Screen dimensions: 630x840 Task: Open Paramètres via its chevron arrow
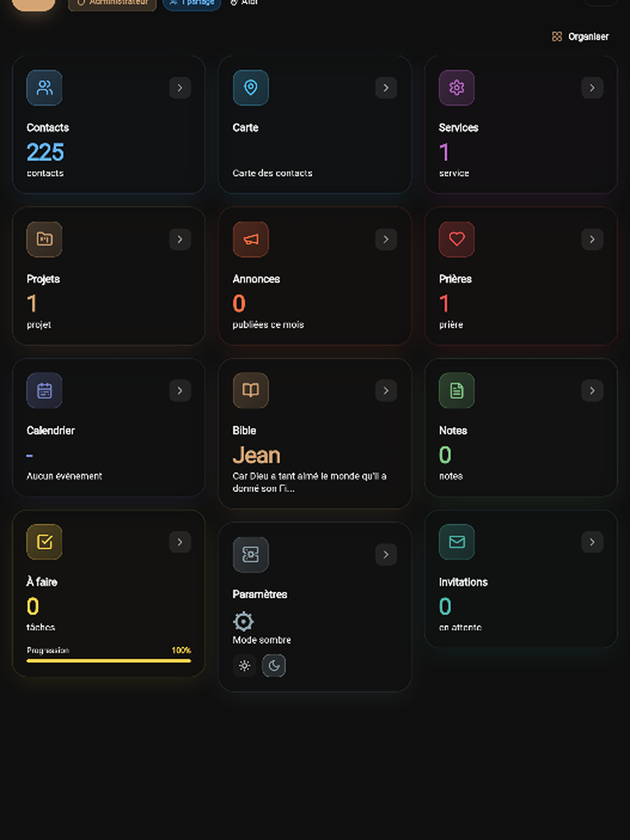[x=386, y=555]
